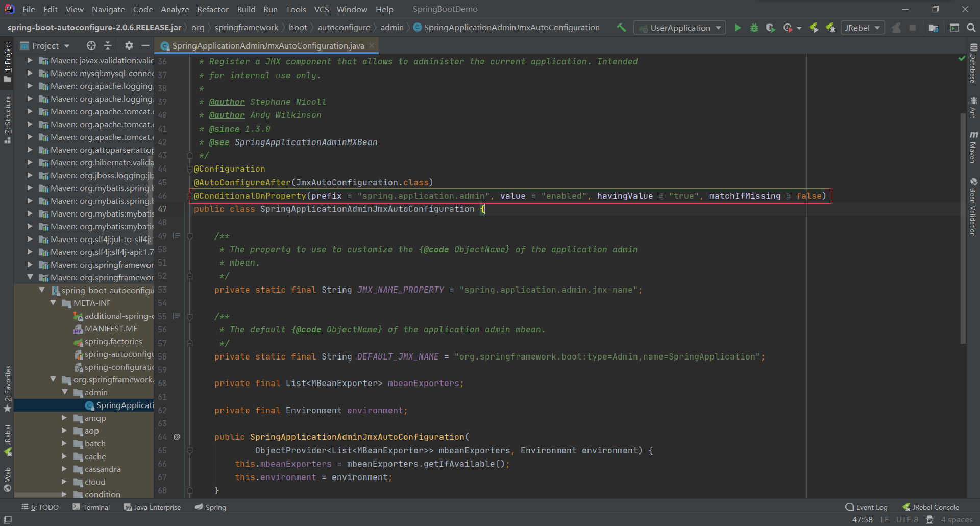Screen dimensions: 980x526
Task: Collapse all in Project panel
Action: [108, 45]
